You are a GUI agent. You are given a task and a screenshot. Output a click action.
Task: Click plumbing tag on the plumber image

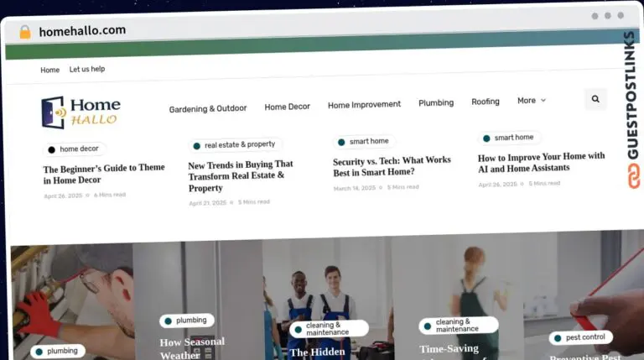coord(58,352)
